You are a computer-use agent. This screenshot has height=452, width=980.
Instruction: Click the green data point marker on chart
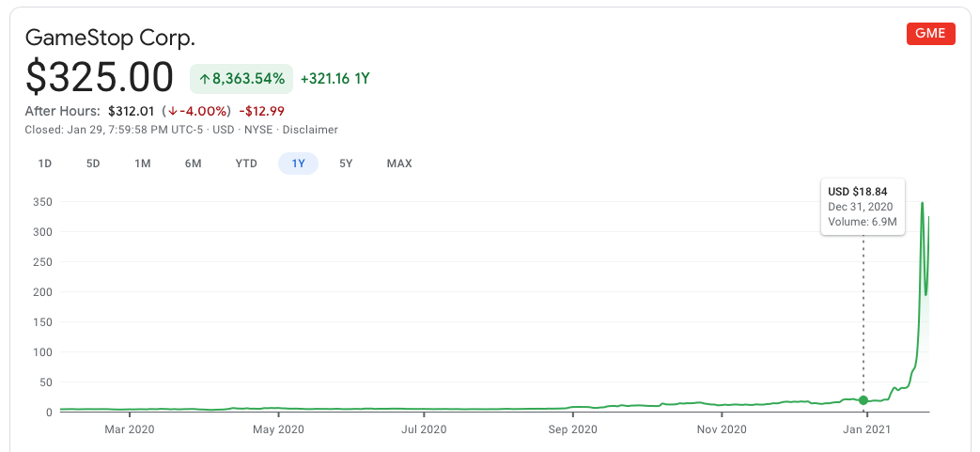863,400
